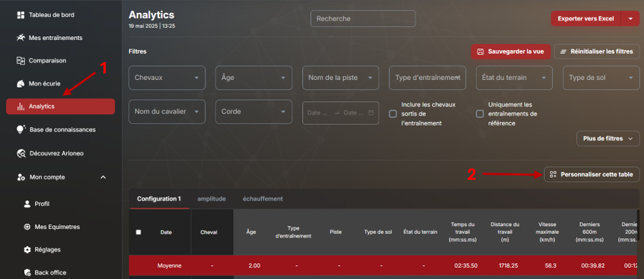Open the Type d'entraînement dropdown
The image size is (644, 279).
coord(427,78)
